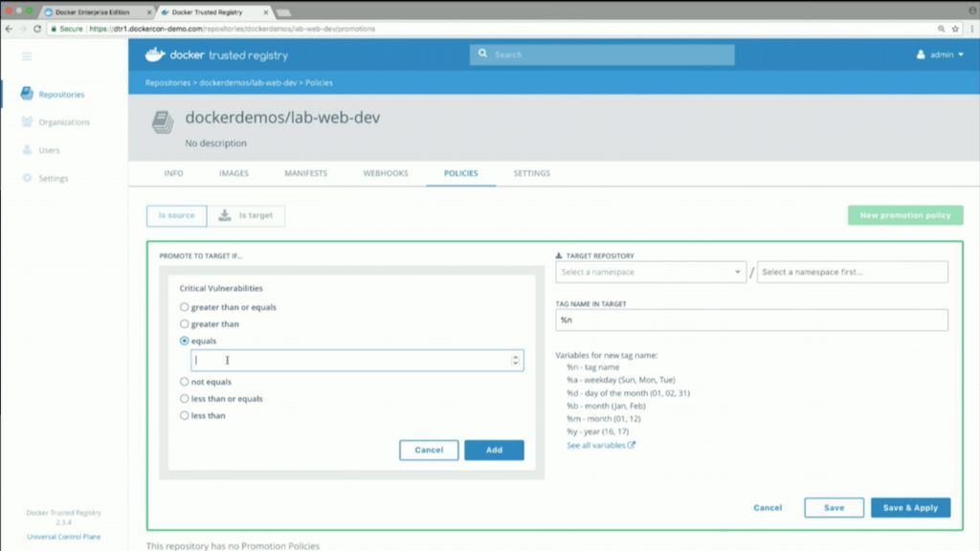
Task: Click the browser zoom magnifier icon
Action: point(941,29)
